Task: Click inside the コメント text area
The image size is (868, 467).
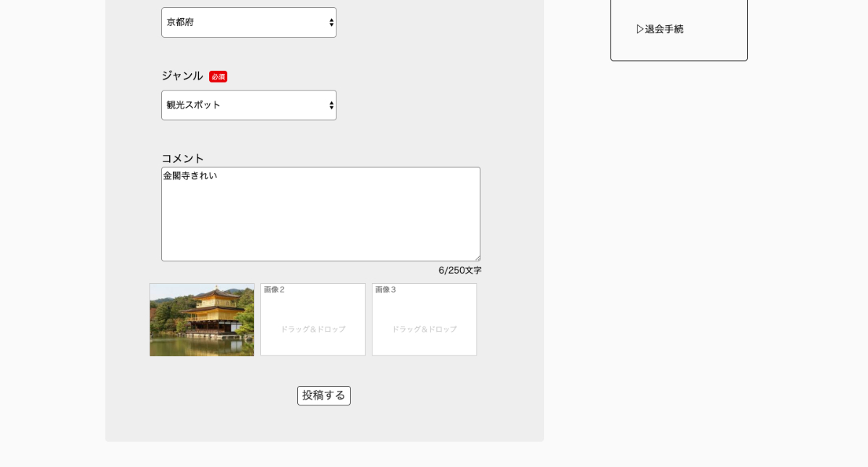Action: coord(320,214)
